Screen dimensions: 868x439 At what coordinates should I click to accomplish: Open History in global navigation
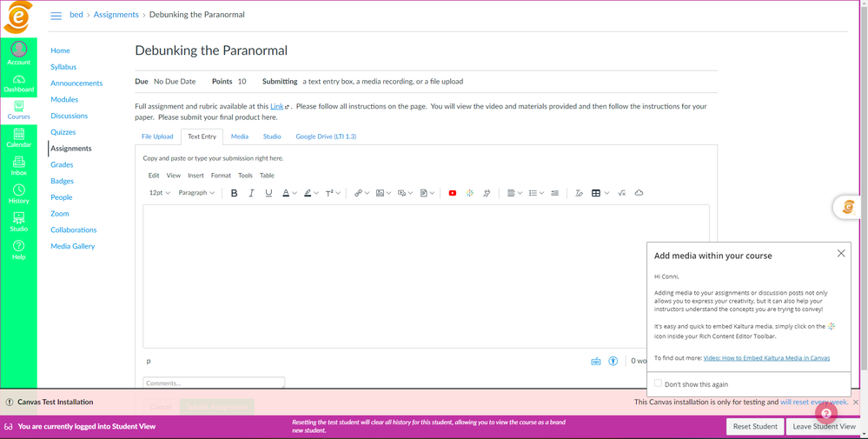[x=19, y=195]
